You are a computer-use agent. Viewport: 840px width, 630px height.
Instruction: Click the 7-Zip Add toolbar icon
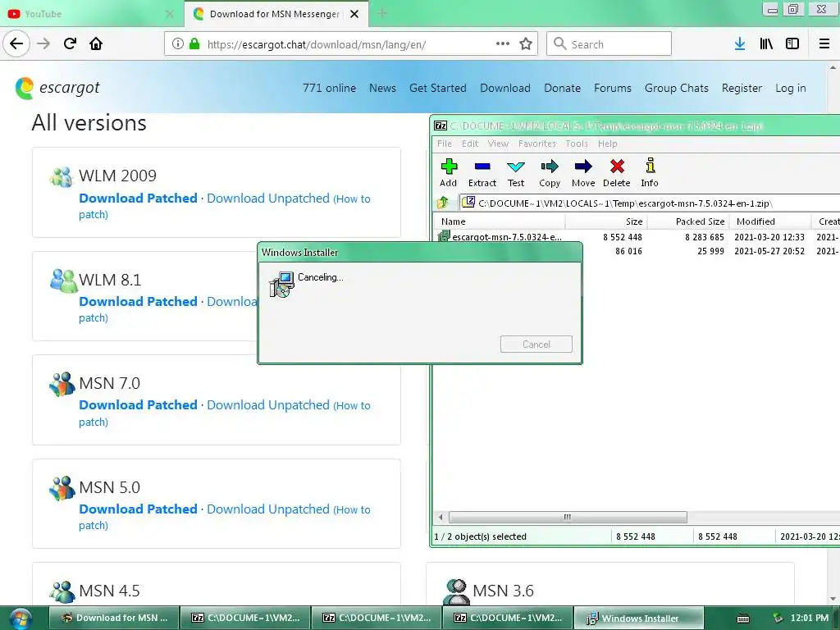click(x=449, y=167)
